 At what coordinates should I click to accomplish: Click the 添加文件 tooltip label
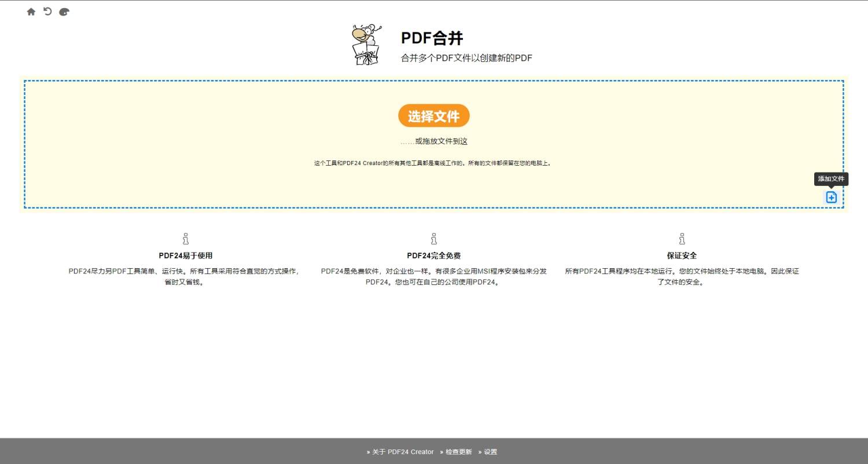831,179
